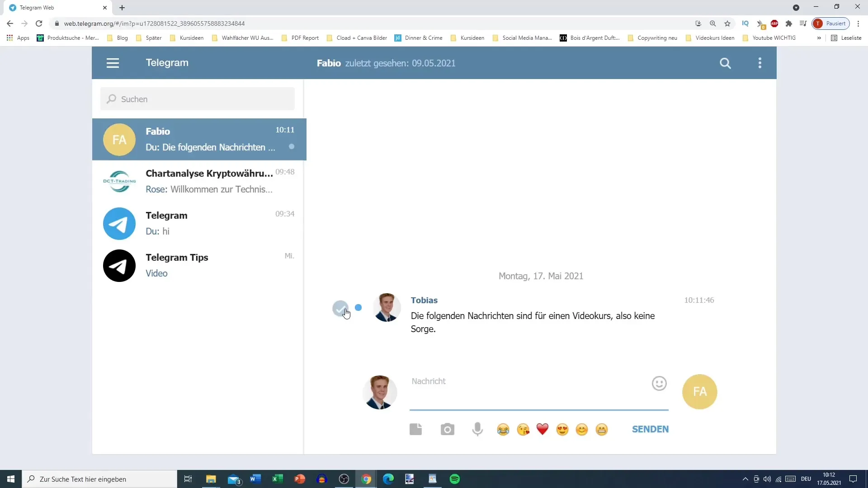Image resolution: width=868 pixels, height=488 pixels.
Task: Click the Telegram title in the header
Action: point(167,63)
